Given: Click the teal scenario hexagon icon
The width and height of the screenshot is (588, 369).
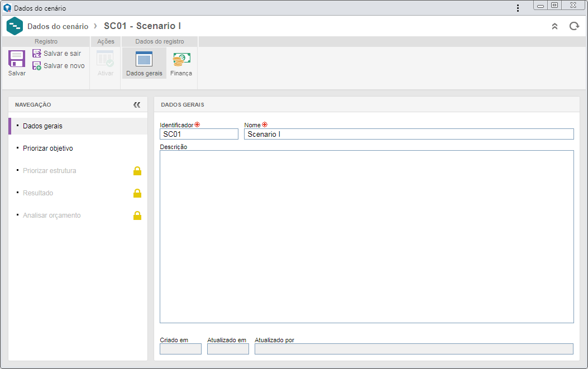Looking at the screenshot, I should 15,26.
